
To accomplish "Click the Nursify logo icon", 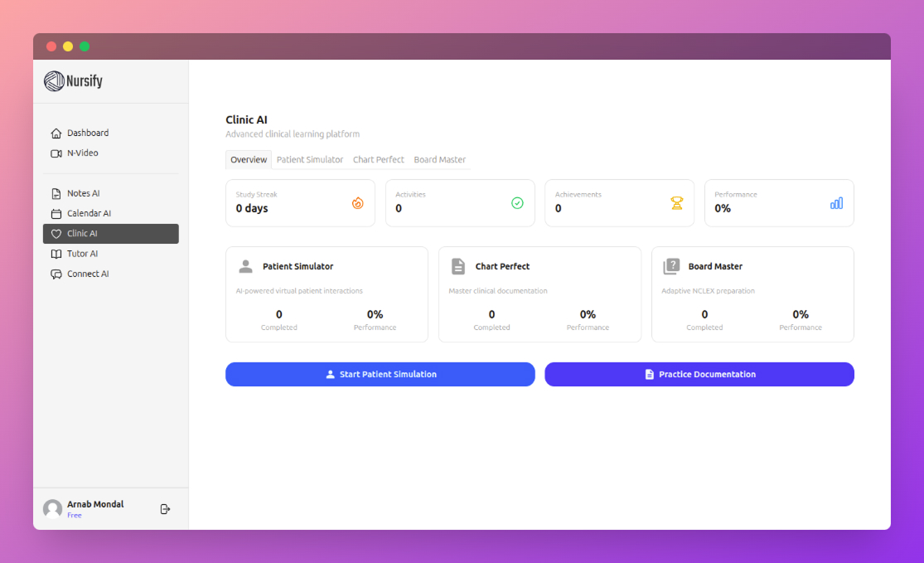I will 54,81.
